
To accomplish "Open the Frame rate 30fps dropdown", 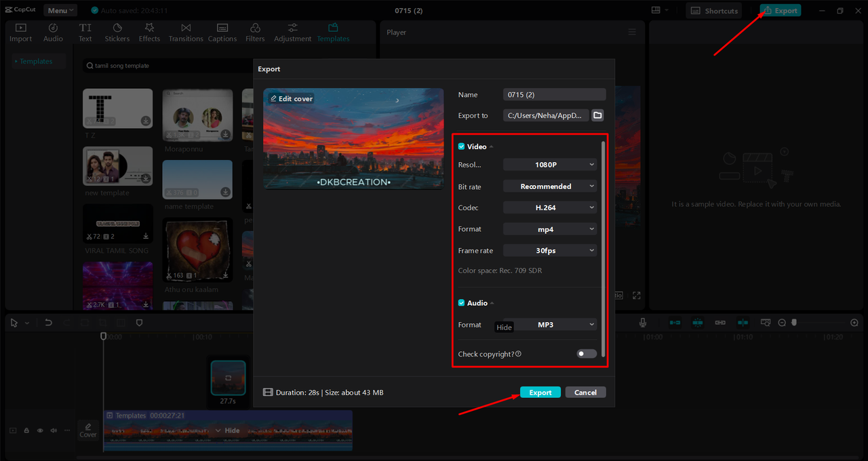I will 550,250.
